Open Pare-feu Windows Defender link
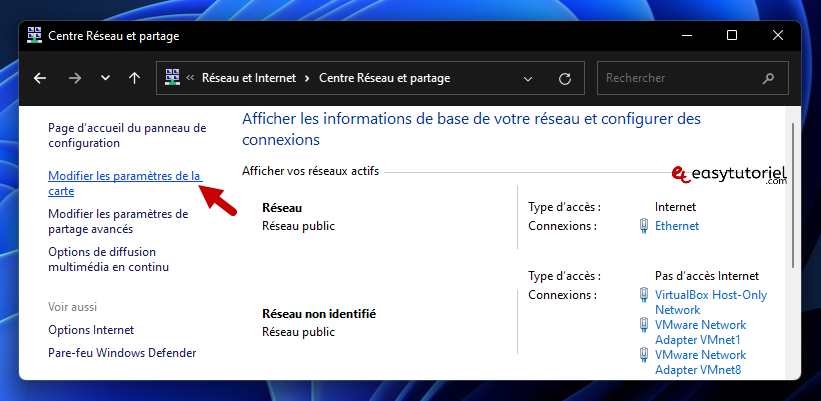The image size is (821, 401). point(122,353)
